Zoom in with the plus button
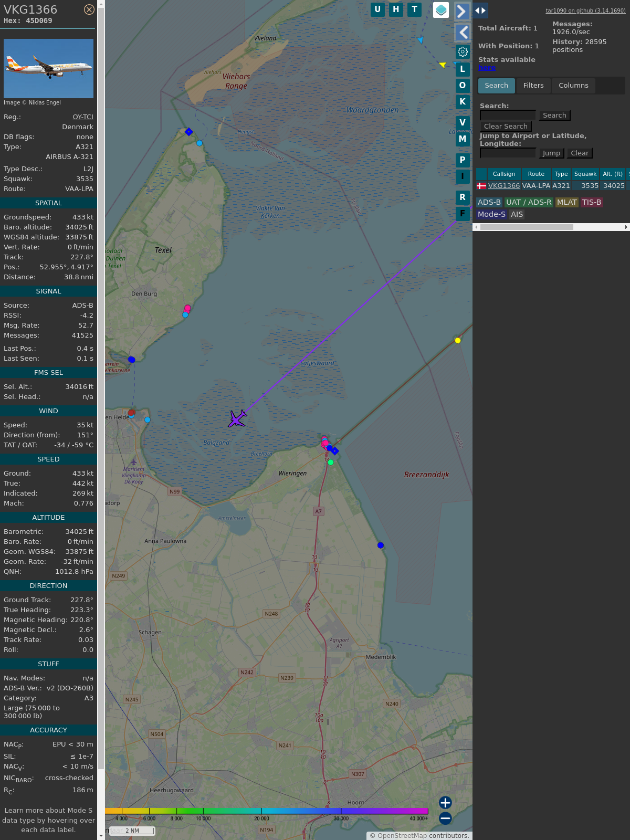Viewport: 630px width, 840px height. click(x=445, y=803)
